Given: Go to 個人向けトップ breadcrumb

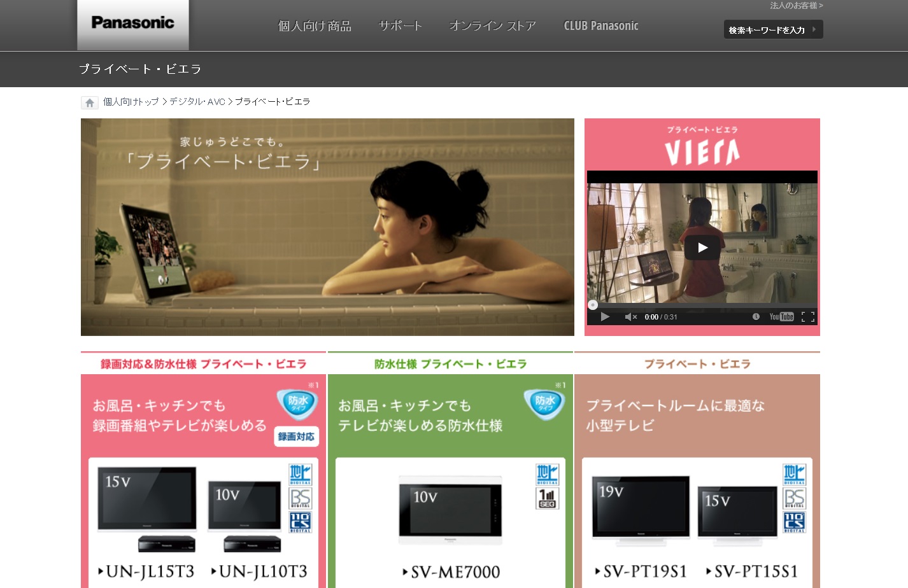Looking at the screenshot, I should coord(131,102).
